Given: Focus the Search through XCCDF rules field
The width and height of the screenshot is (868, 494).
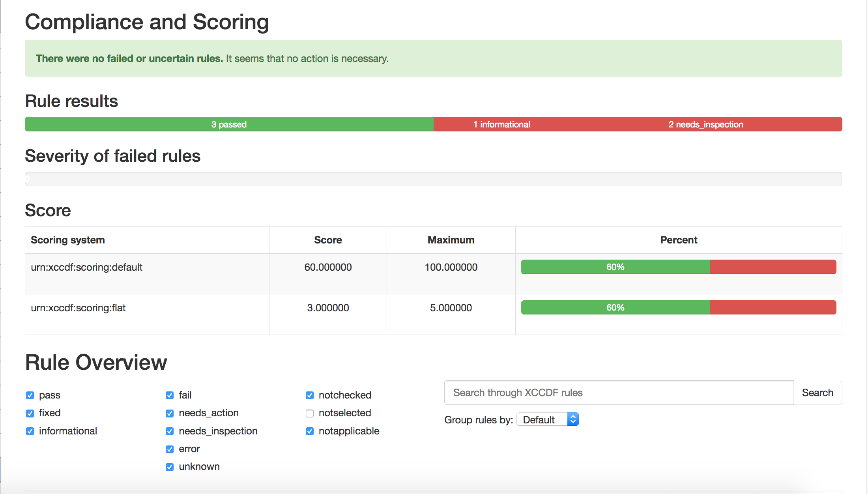Looking at the screenshot, I should (x=618, y=393).
